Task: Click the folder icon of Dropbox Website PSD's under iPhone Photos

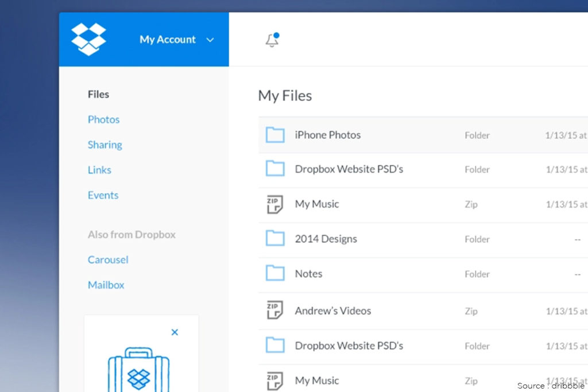Action: 275,169
